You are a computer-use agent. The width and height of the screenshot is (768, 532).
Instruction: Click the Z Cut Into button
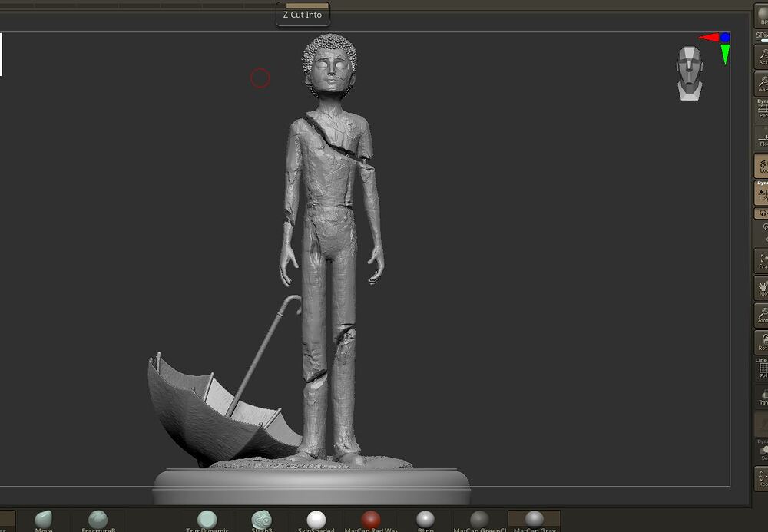point(303,15)
